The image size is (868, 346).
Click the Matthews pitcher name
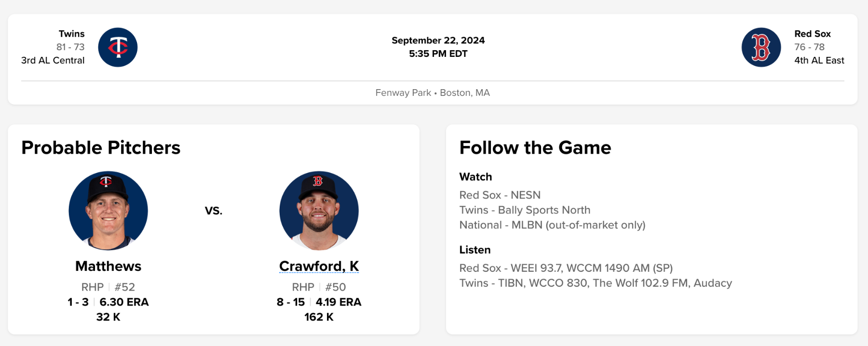point(108,266)
